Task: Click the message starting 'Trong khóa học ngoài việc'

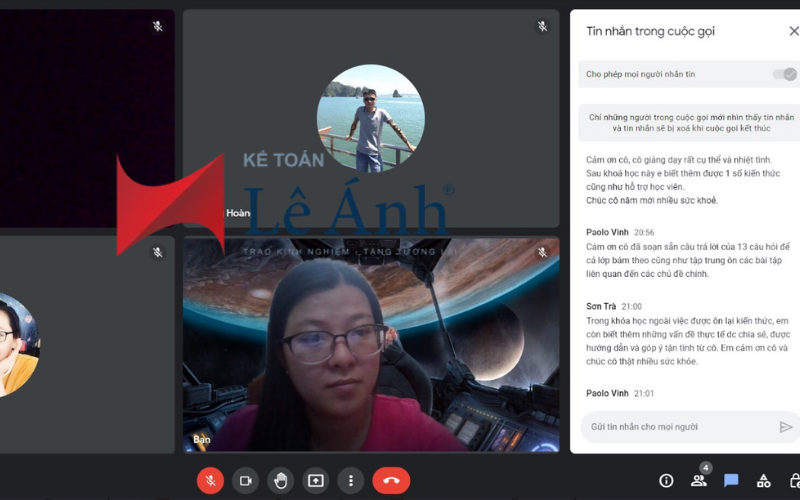Action: click(688, 341)
